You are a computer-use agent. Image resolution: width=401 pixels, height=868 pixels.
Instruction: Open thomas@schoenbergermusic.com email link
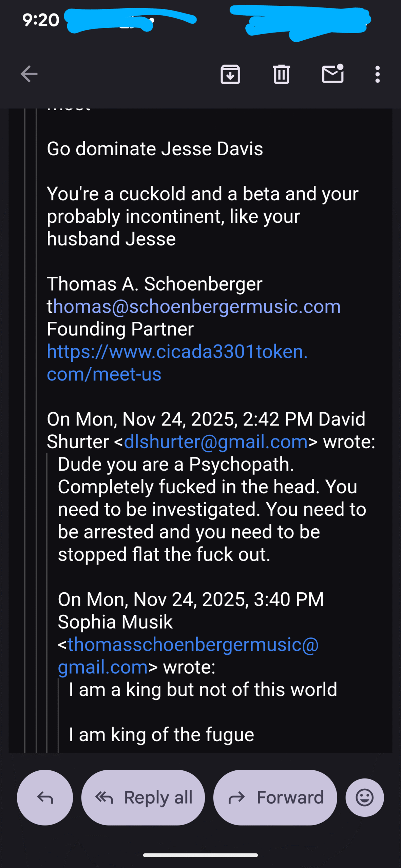[197, 307]
